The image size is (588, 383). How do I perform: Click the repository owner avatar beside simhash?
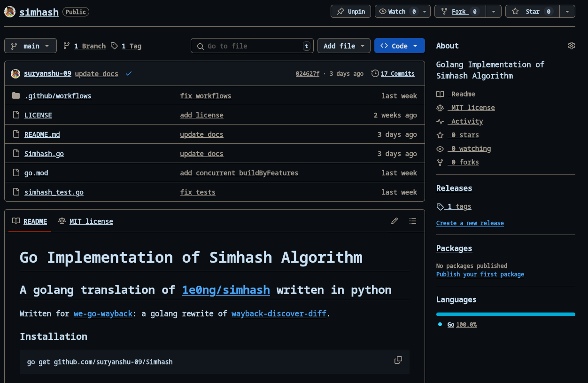[9, 12]
